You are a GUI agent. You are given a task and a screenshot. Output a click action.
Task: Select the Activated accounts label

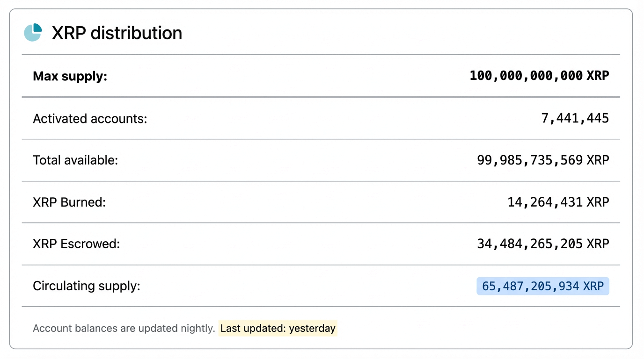pyautogui.click(x=90, y=119)
